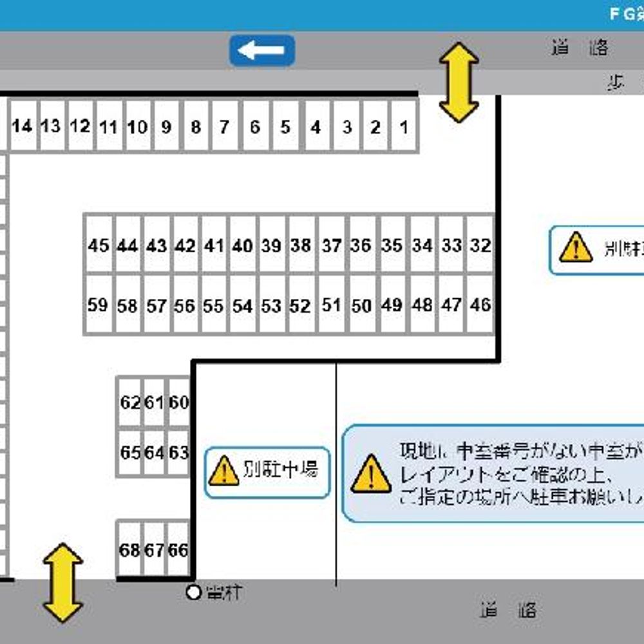Select parking space 1
The width and height of the screenshot is (644, 644).
pyautogui.click(x=404, y=126)
